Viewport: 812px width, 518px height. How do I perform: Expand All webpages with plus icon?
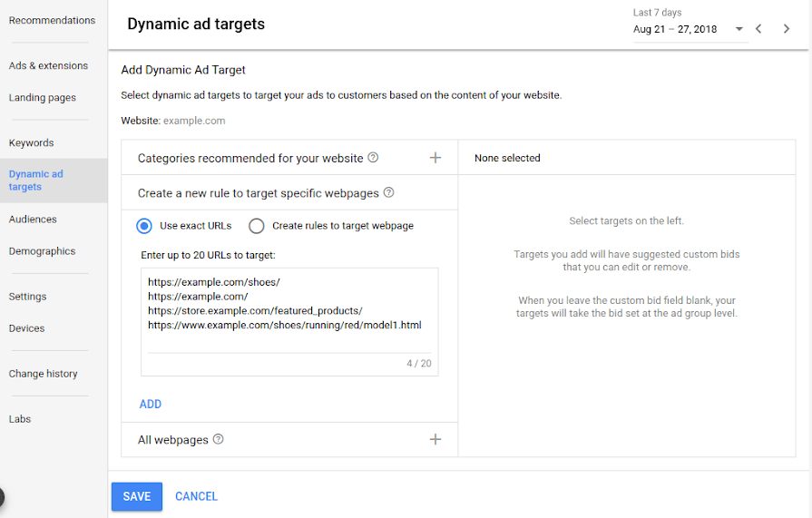435,439
